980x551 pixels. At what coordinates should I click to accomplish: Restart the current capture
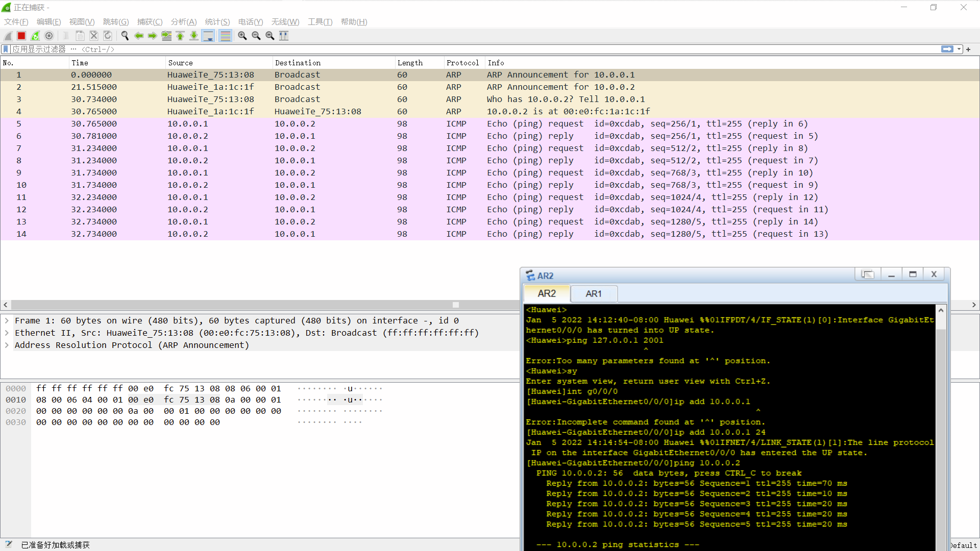coord(35,36)
